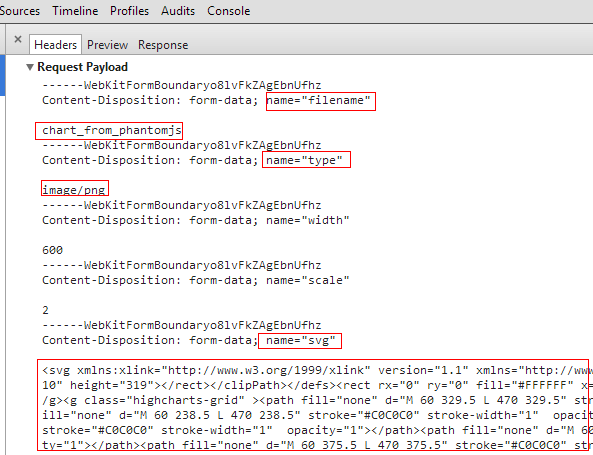This screenshot has height=455, width=593.
Task: Close the request details pane
Action: pos(18,39)
